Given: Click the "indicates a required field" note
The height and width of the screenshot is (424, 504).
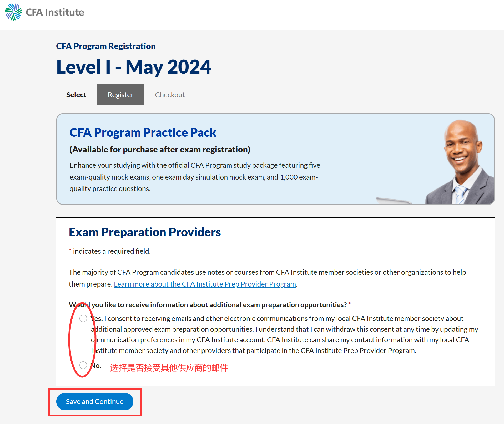Looking at the screenshot, I should [112, 251].
